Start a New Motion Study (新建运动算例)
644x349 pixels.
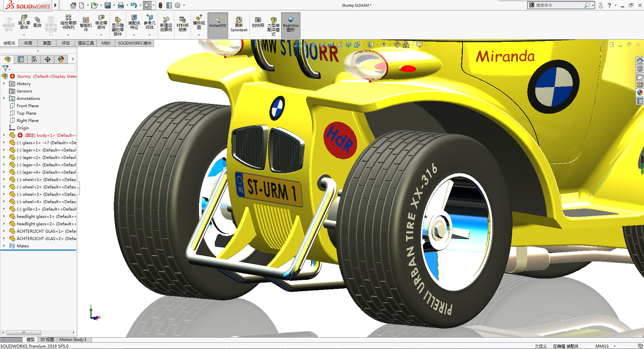pos(166,24)
